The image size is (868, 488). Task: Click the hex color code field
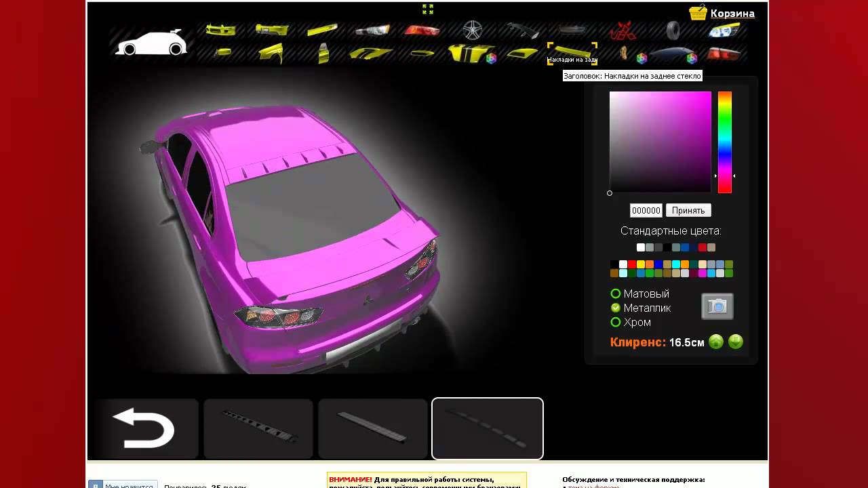(x=646, y=210)
